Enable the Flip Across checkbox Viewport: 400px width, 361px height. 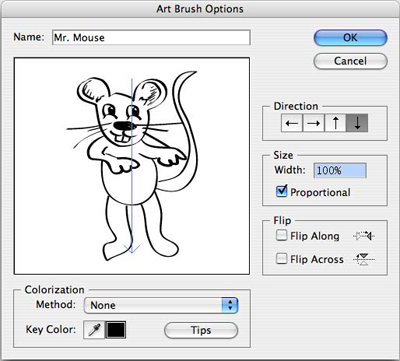click(x=282, y=259)
